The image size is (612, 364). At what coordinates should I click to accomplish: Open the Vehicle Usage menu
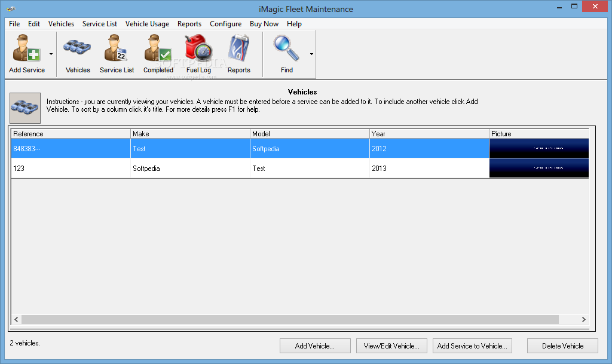147,24
